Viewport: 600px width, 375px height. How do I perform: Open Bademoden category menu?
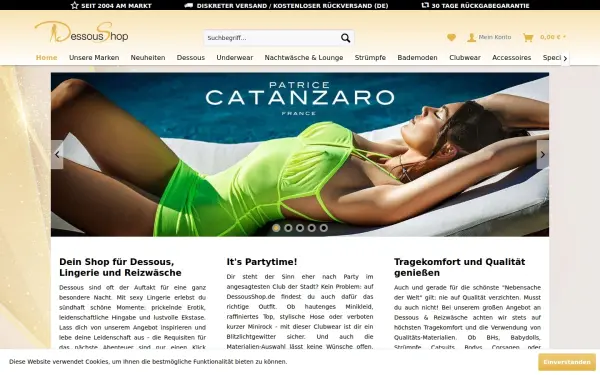coord(417,58)
